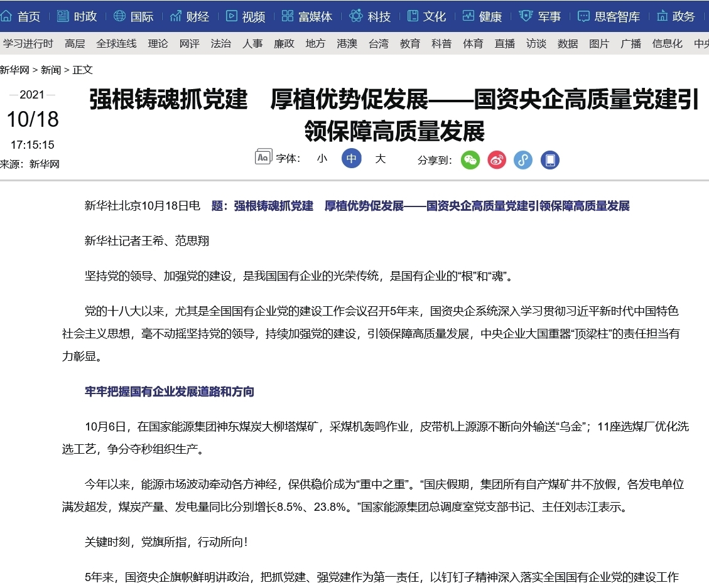
Task: Share article to Weibo
Action: pos(497,160)
